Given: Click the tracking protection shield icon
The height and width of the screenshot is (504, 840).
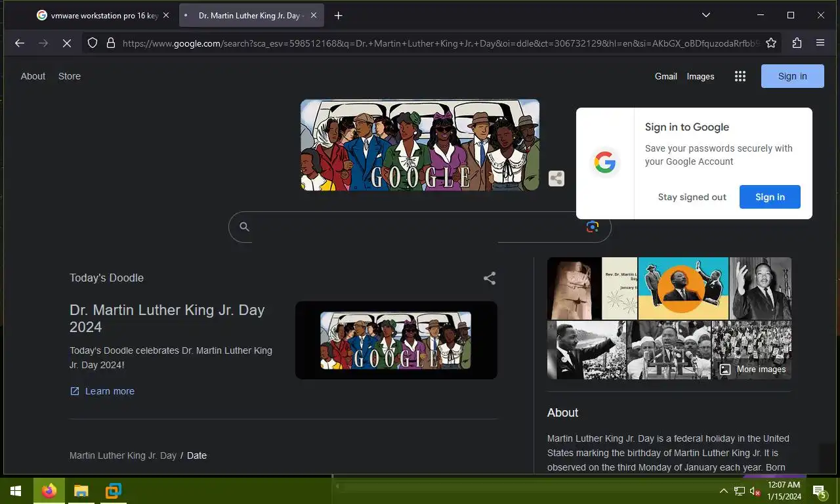Looking at the screenshot, I should (x=93, y=43).
